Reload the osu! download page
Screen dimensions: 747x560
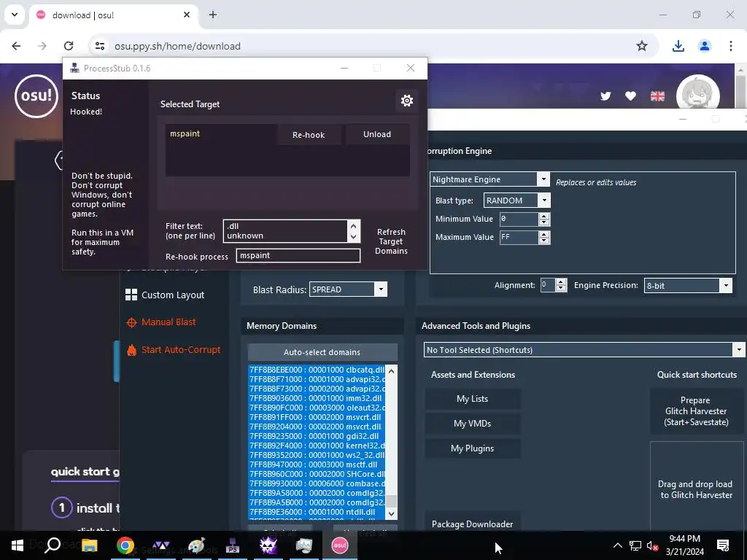point(69,46)
